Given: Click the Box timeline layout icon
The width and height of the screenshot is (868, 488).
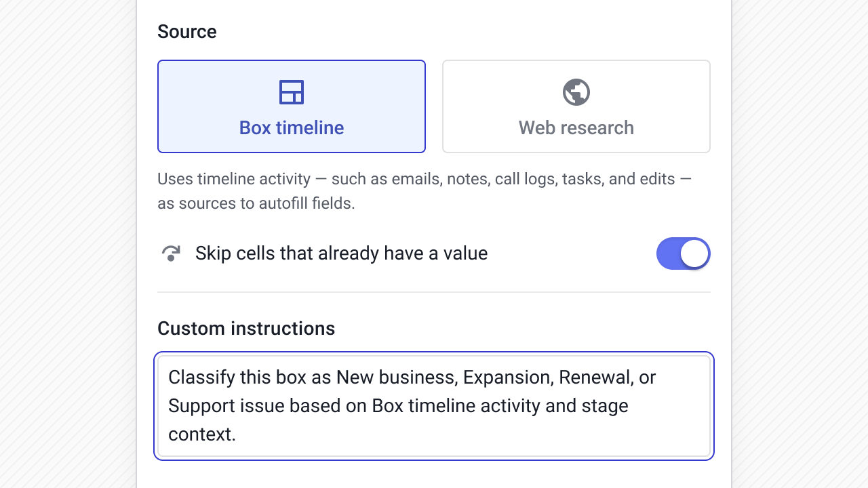Looking at the screenshot, I should [292, 92].
